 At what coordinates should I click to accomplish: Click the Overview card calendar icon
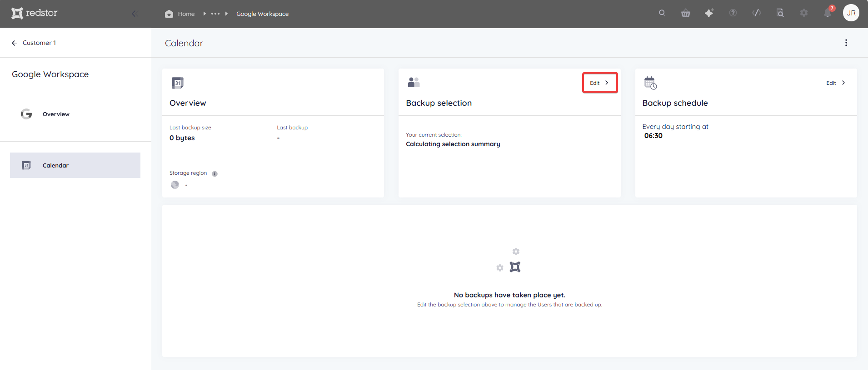(x=178, y=83)
